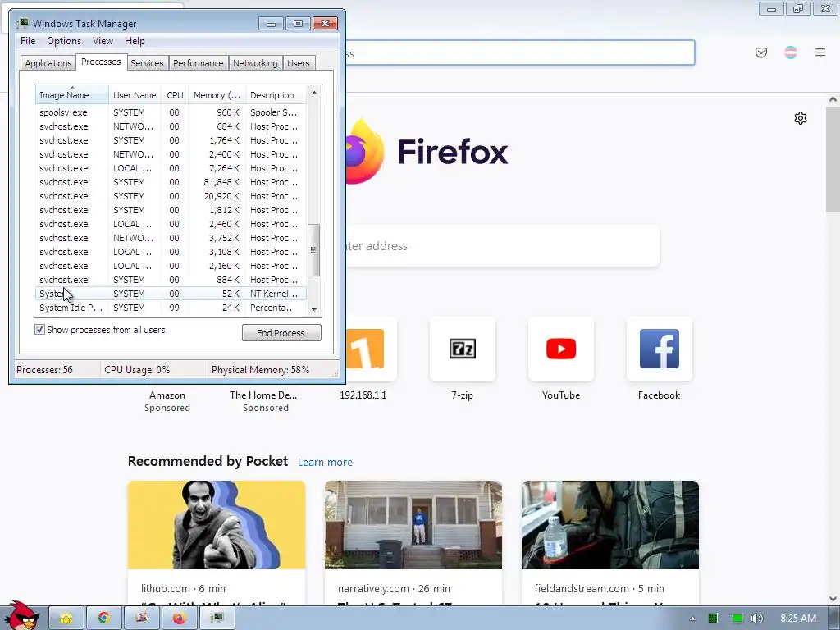Click the process list scrollbar thumb
840x630 pixels.
pos(314,250)
